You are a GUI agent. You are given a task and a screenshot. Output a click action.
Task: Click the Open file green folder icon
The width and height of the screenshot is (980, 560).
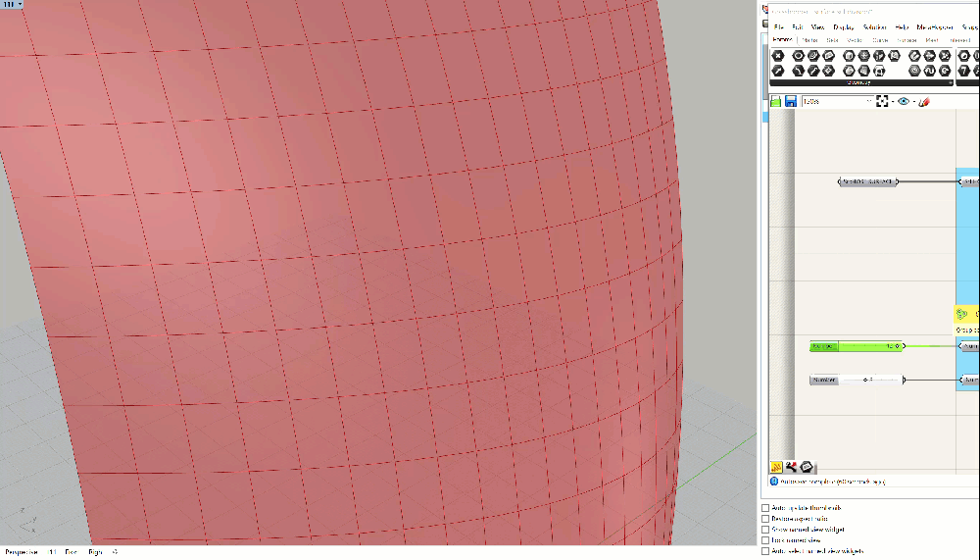(x=775, y=101)
